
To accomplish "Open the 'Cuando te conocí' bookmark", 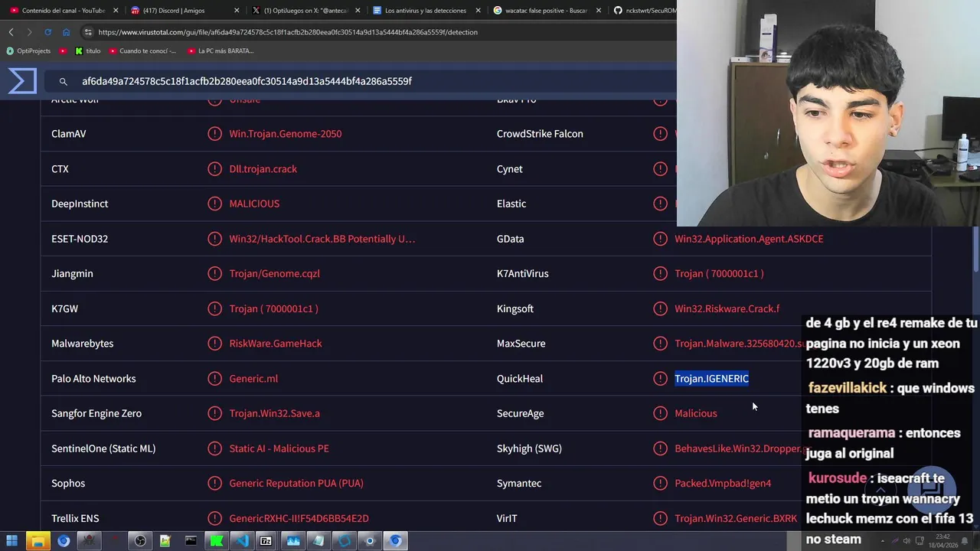I will coord(142,51).
